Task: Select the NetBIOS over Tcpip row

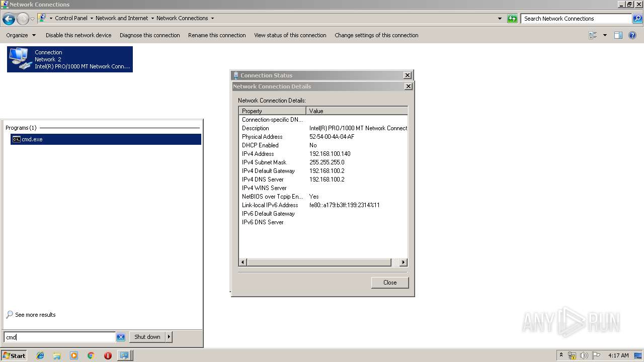Action: coord(323,197)
